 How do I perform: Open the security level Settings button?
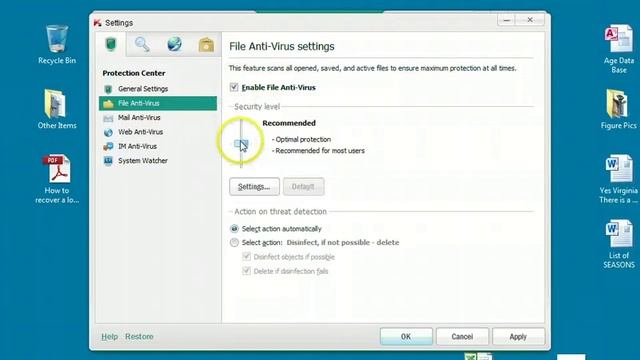click(x=254, y=187)
